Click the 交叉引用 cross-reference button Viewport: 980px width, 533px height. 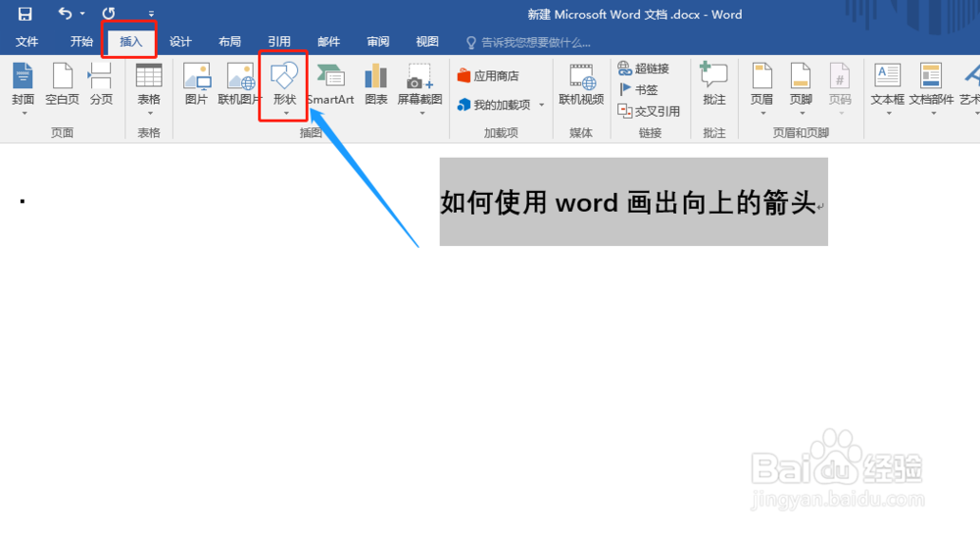tap(649, 111)
